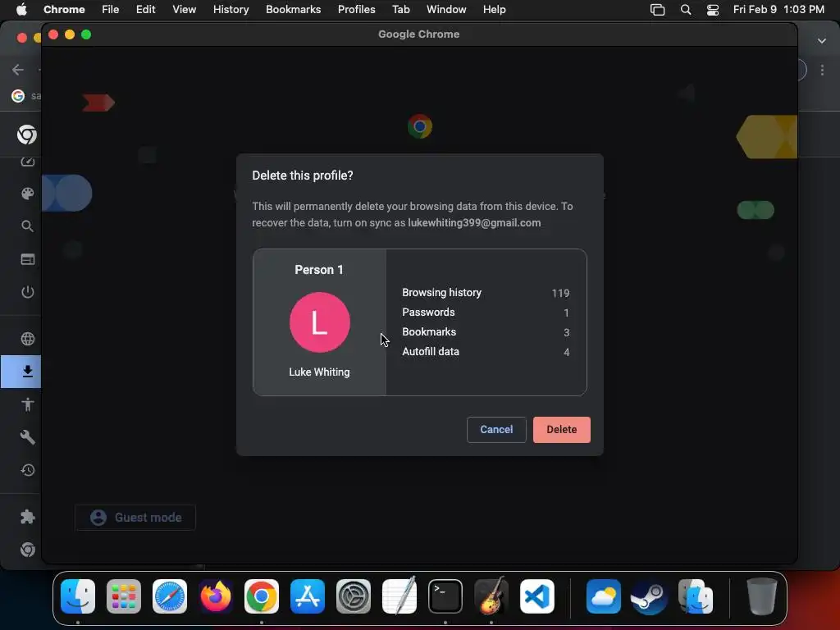Image resolution: width=840 pixels, height=630 pixels.
Task: Expand the tab search chevron
Action: click(x=822, y=41)
